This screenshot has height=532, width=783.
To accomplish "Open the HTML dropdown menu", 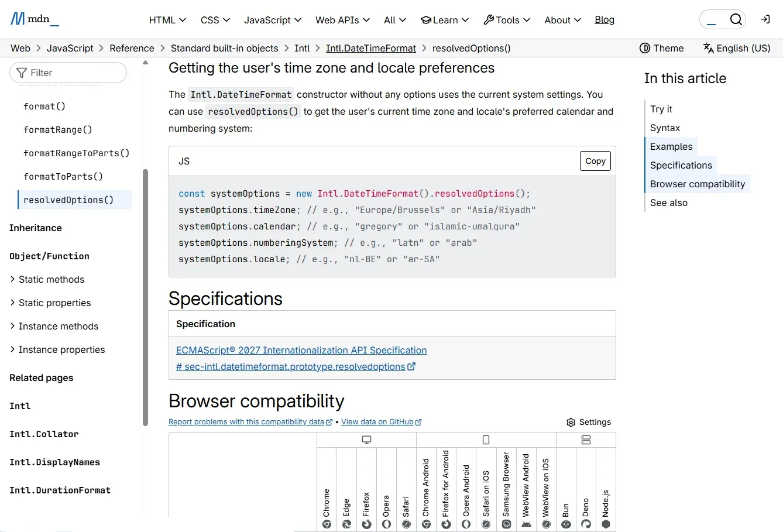I will coord(167,20).
